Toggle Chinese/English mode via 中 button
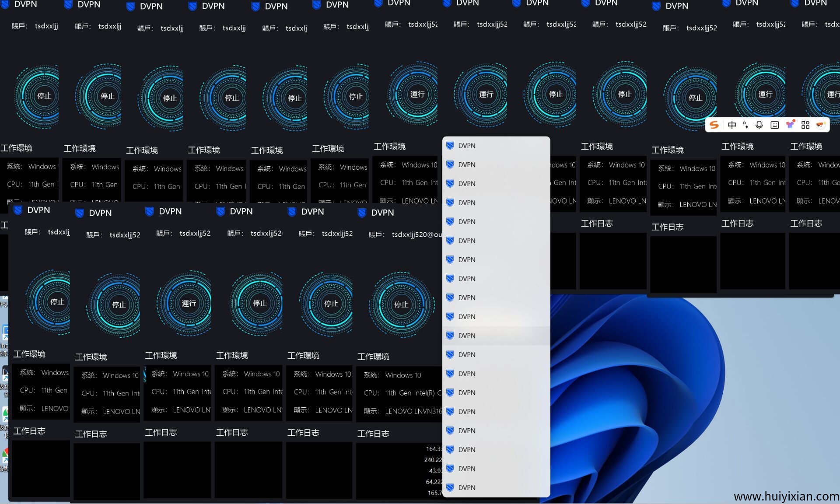This screenshot has height=504, width=840. point(732,125)
